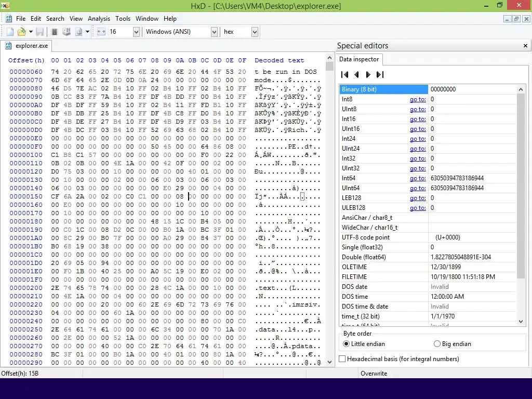Click 'go to:' link for UInt64

click(x=418, y=188)
